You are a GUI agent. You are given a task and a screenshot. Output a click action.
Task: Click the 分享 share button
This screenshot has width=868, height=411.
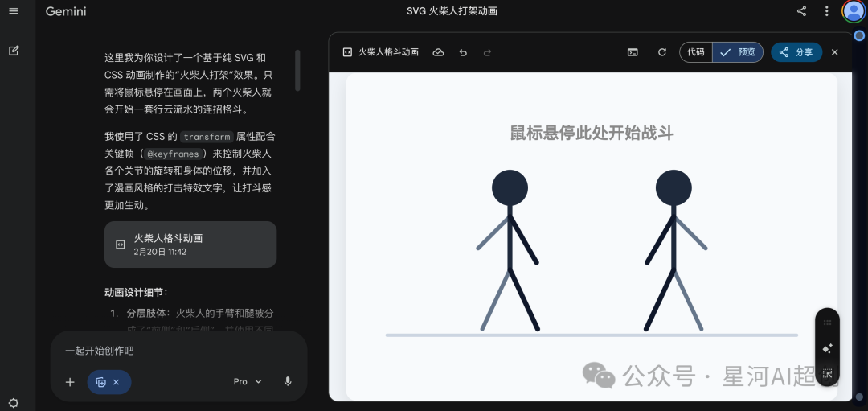coord(796,52)
